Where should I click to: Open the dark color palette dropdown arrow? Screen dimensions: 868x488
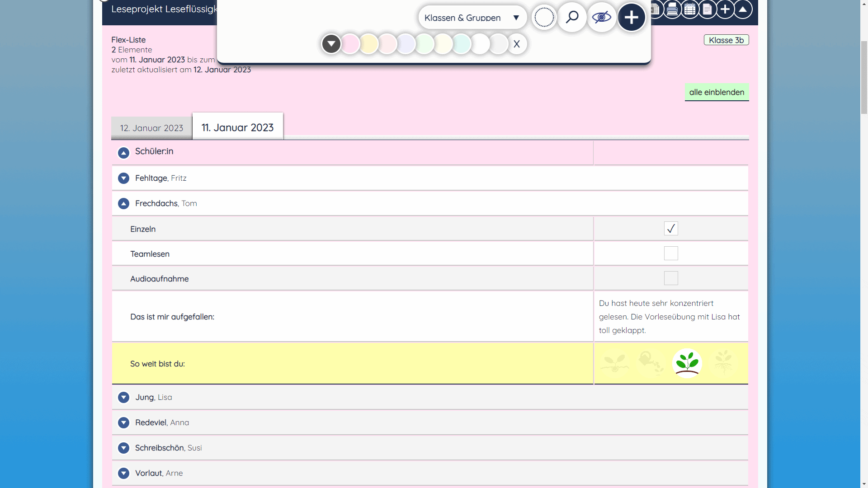(331, 44)
